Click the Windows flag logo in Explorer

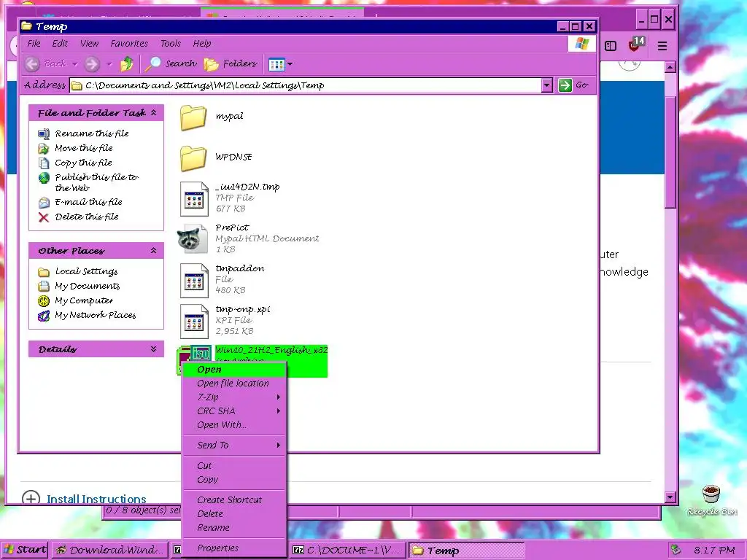(581, 44)
